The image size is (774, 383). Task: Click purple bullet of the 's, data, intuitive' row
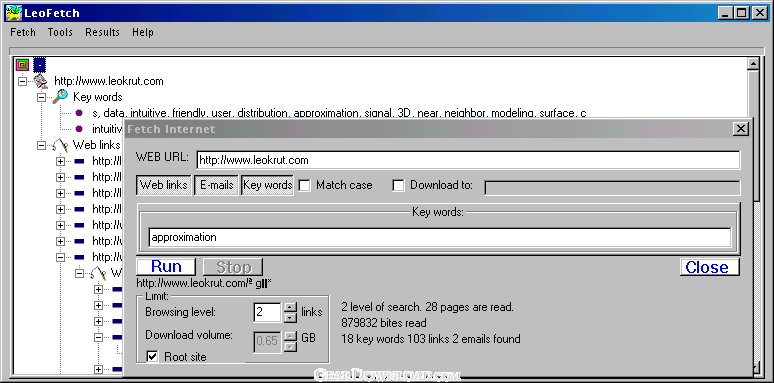coord(79,113)
